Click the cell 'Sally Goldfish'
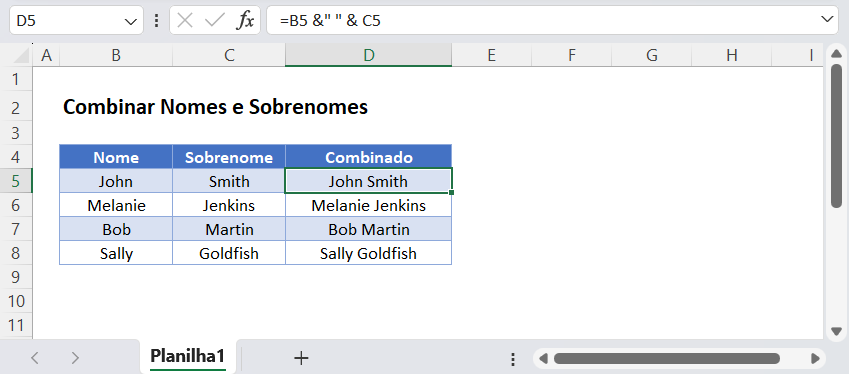849x374 pixels. 369,253
